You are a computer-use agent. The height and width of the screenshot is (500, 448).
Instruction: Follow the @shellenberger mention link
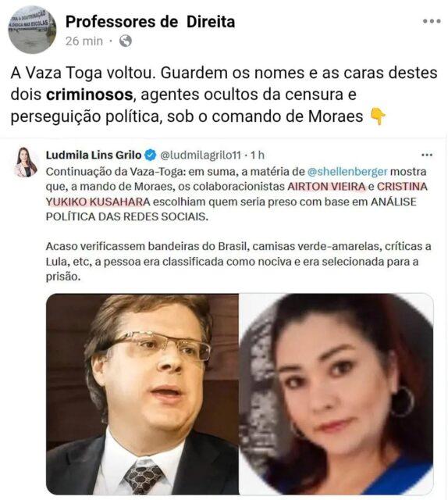[x=347, y=172]
